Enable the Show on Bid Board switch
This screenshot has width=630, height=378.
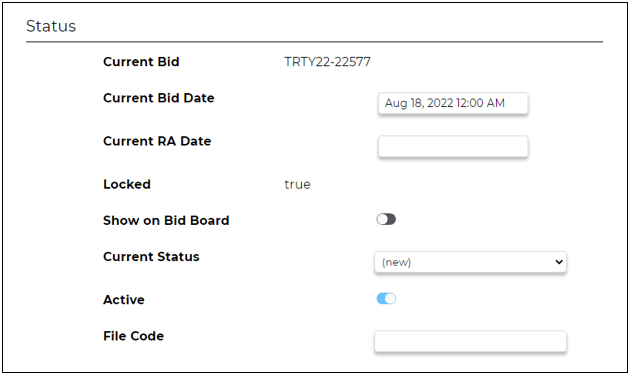[x=386, y=219]
